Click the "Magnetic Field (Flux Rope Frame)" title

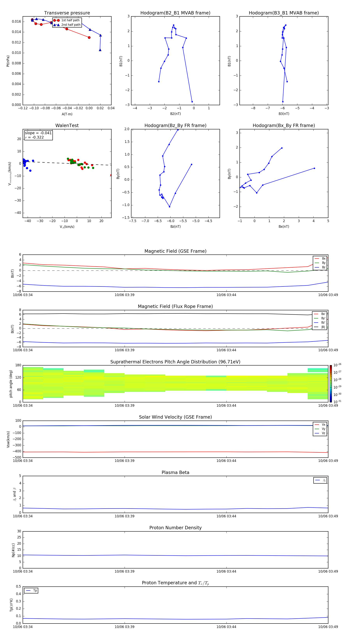tap(175, 307)
